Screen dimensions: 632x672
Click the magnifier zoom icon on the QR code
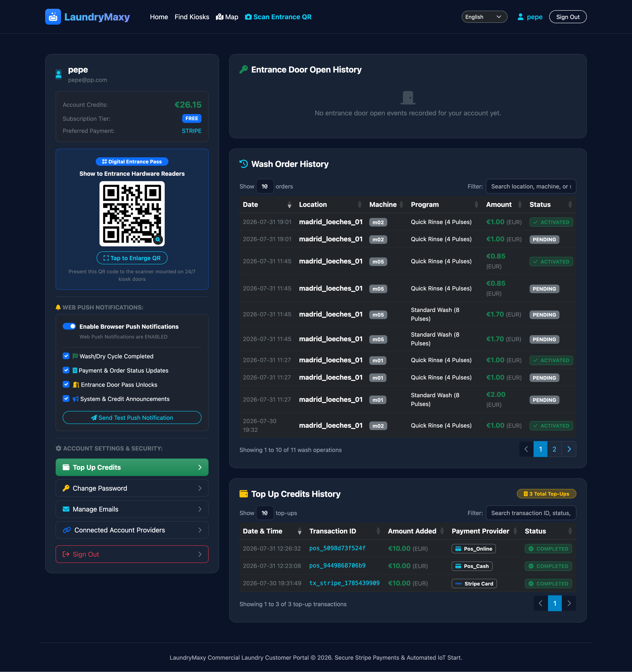click(158, 239)
